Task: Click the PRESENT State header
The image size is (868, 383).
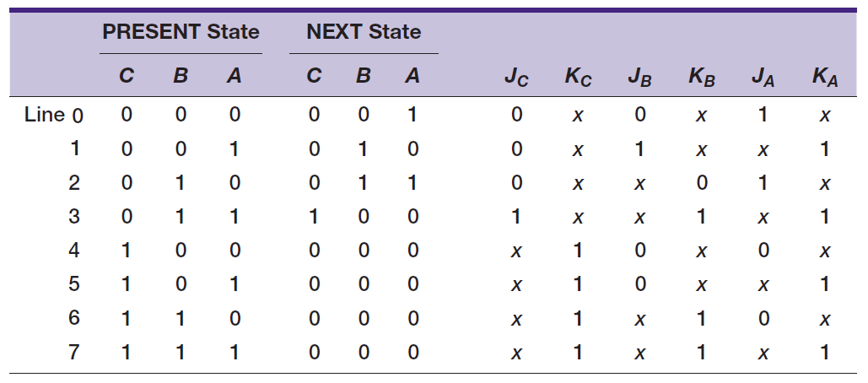Action: pos(181,33)
